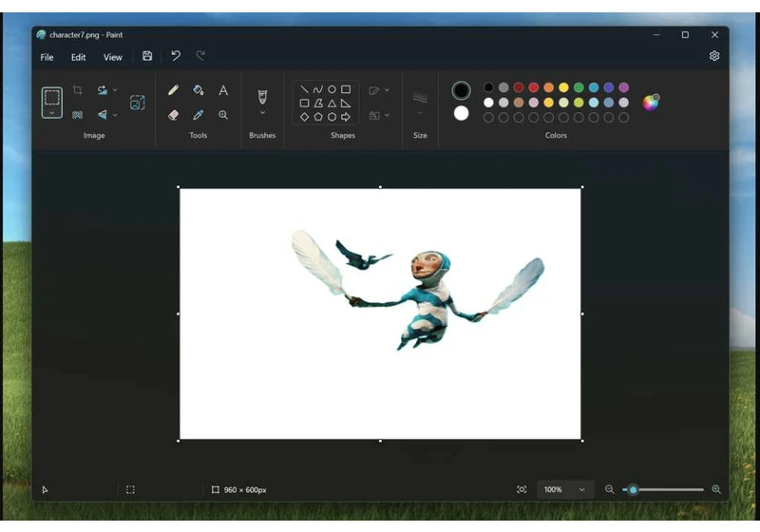Pick the Polygon shape

coord(318,103)
